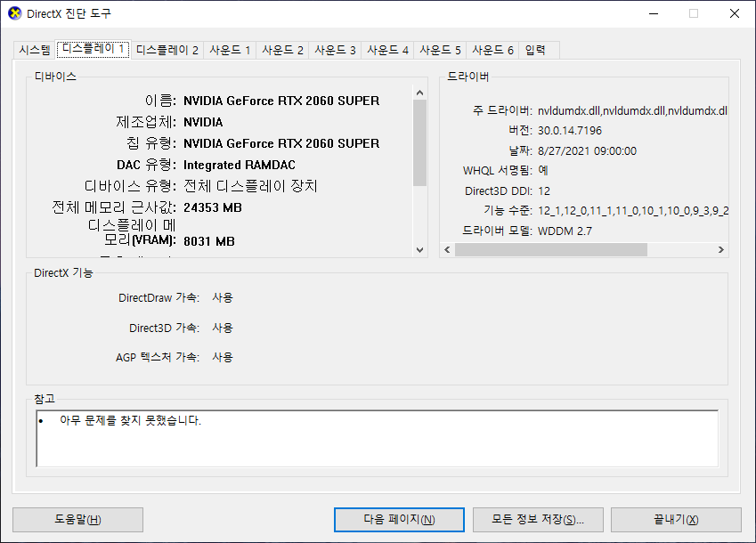Click the 다음 페이지(N) button
This screenshot has width=756, height=543.
tap(399, 519)
